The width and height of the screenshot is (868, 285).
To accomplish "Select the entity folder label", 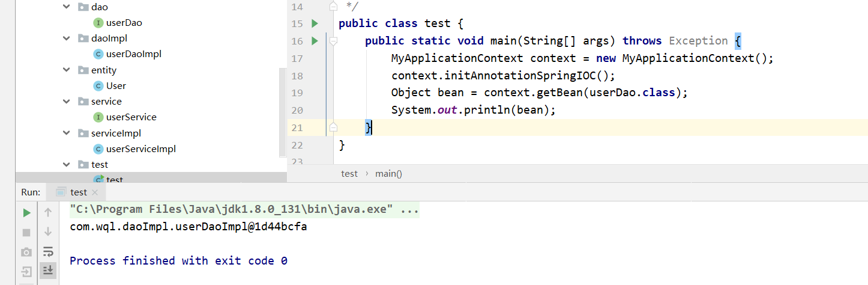I will (104, 70).
